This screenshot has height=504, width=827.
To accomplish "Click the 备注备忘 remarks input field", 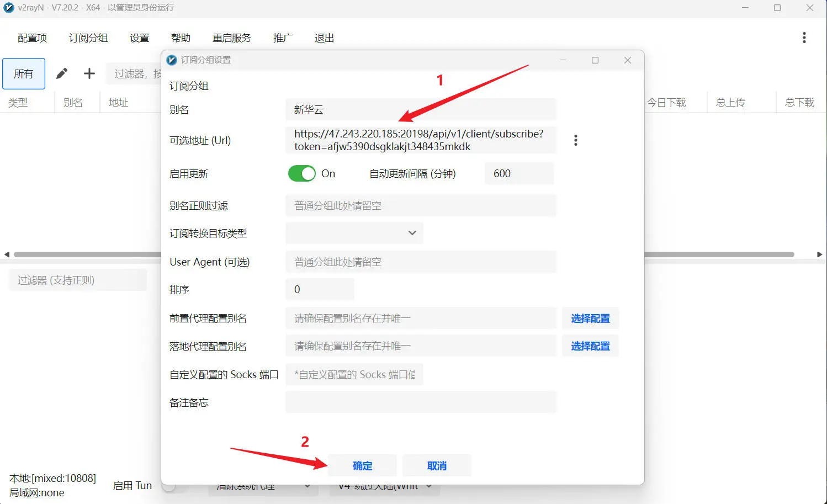I will [x=420, y=402].
